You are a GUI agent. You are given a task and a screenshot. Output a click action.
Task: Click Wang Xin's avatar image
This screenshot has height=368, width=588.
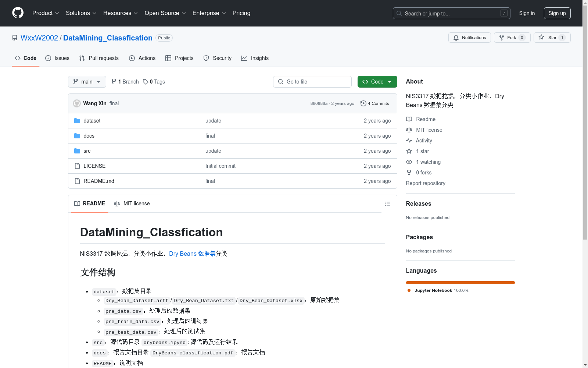click(77, 103)
